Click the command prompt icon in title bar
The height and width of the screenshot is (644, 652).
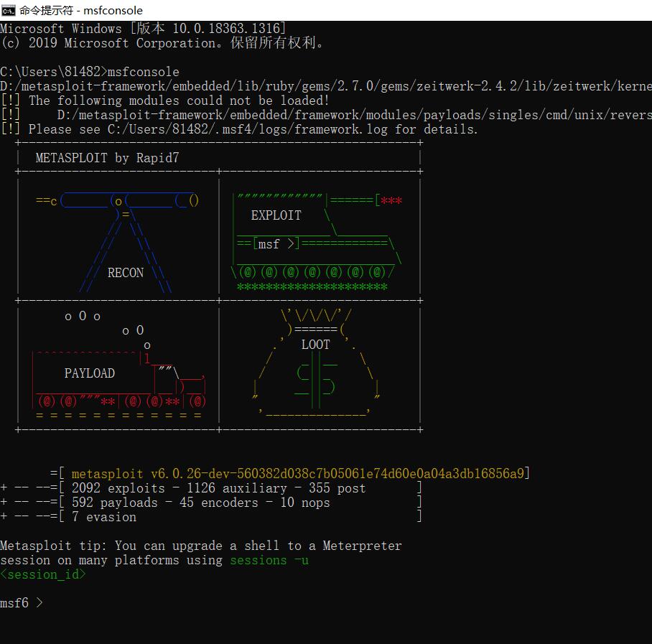click(x=9, y=10)
